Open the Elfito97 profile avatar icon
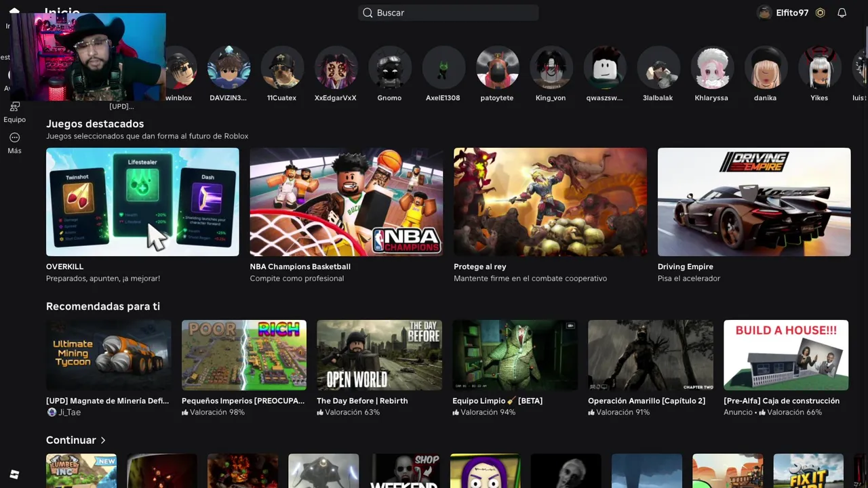The width and height of the screenshot is (868, 488). click(764, 13)
